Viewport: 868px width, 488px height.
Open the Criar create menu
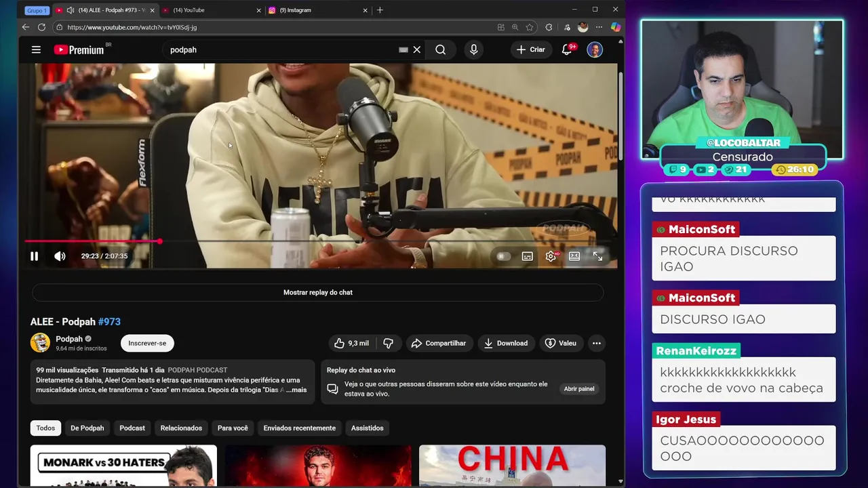[530, 49]
